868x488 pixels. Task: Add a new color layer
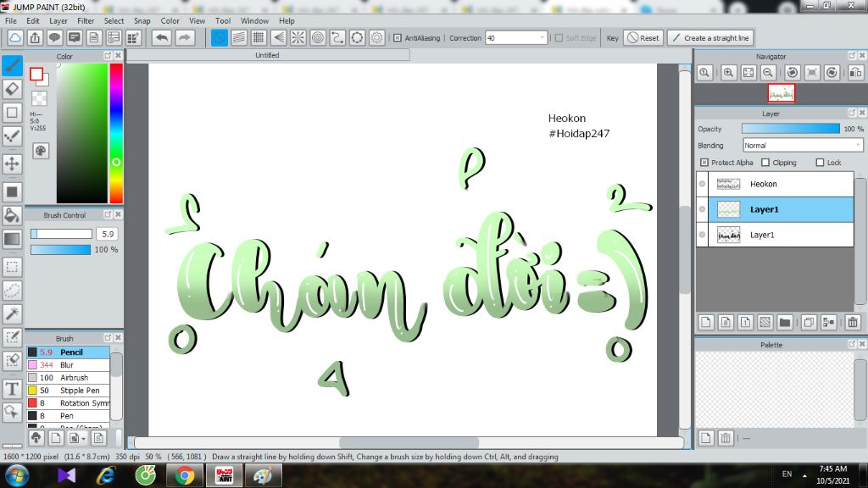click(x=706, y=322)
